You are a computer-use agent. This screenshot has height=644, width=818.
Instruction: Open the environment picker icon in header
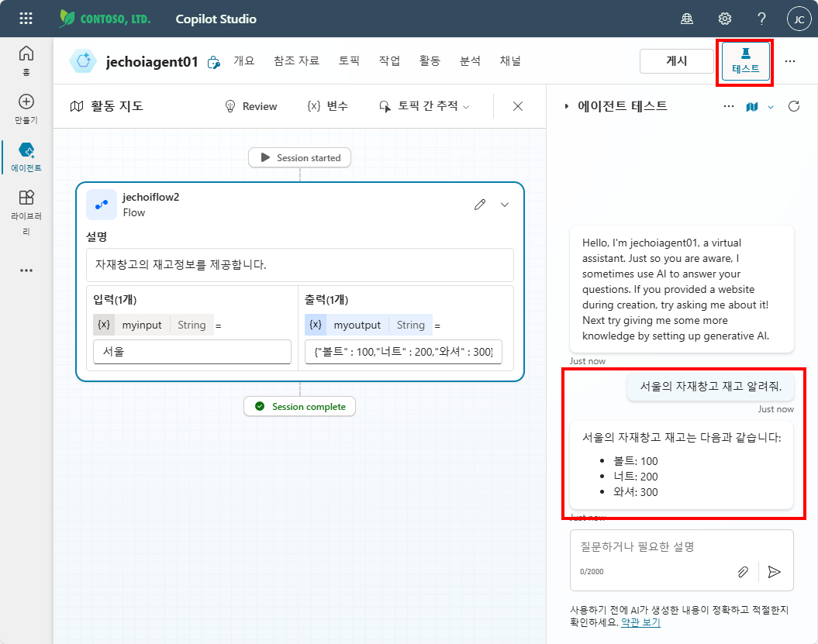click(687, 19)
